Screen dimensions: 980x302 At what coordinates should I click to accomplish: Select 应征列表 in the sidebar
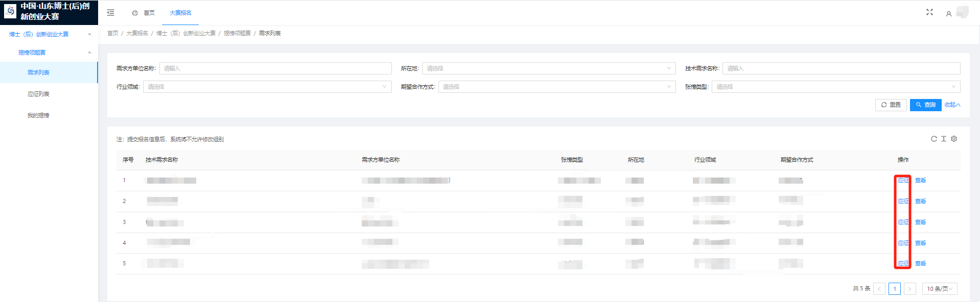click(x=38, y=94)
